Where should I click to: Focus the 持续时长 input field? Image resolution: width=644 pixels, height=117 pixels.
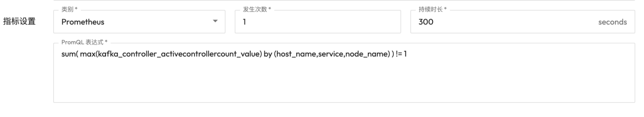pos(523,22)
